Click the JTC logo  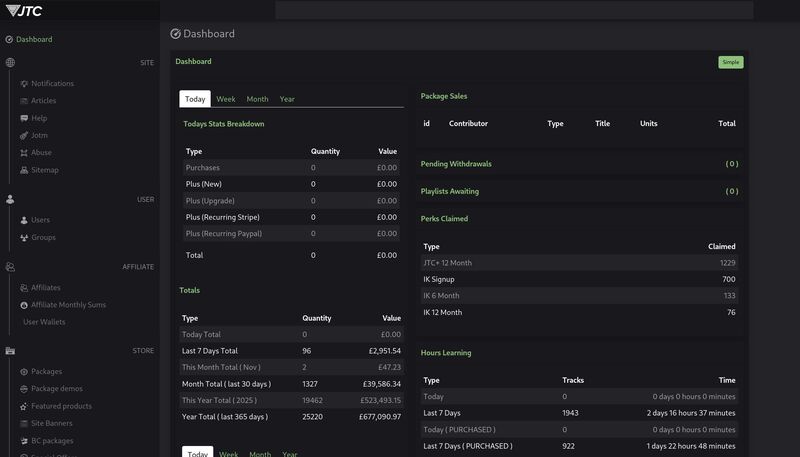[x=24, y=11]
